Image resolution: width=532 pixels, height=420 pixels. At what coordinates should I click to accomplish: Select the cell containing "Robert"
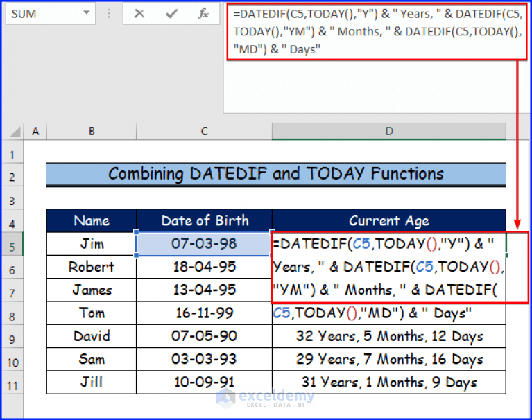point(92,267)
